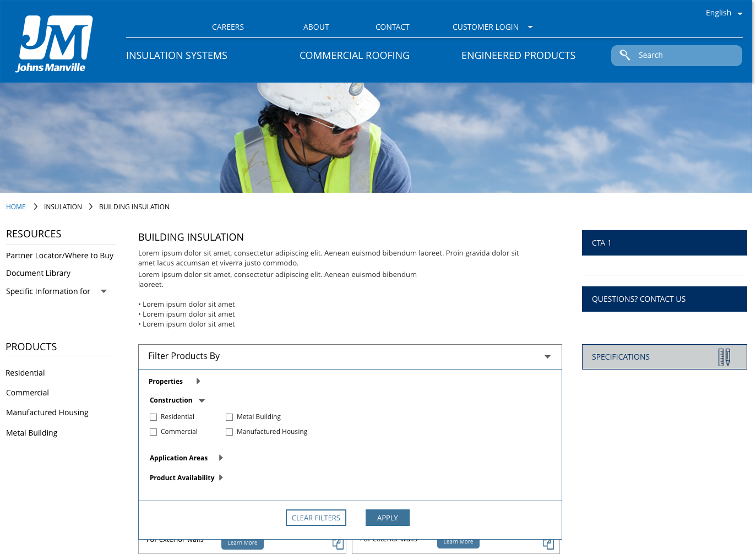
Task: Open Insulation Systems navigation
Action: pos(177,56)
